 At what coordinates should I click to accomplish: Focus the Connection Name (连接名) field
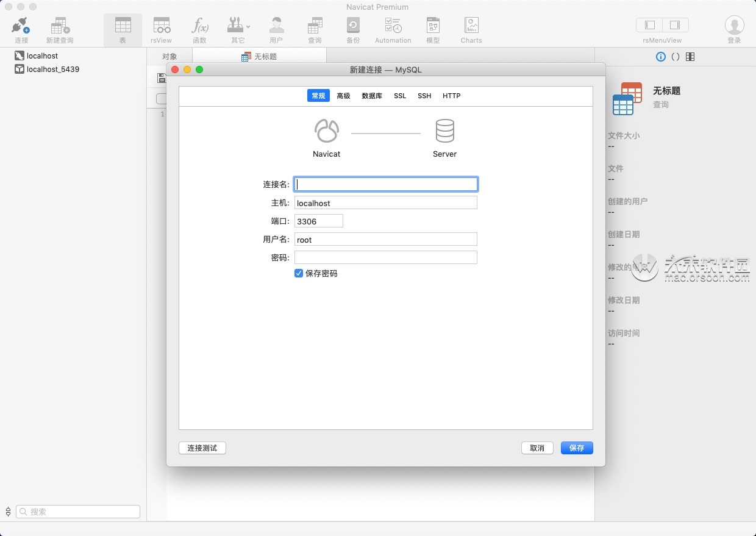[386, 184]
